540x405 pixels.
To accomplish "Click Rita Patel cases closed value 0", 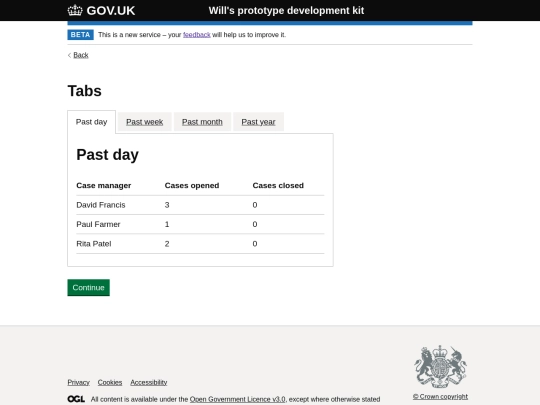I will 255,244.
